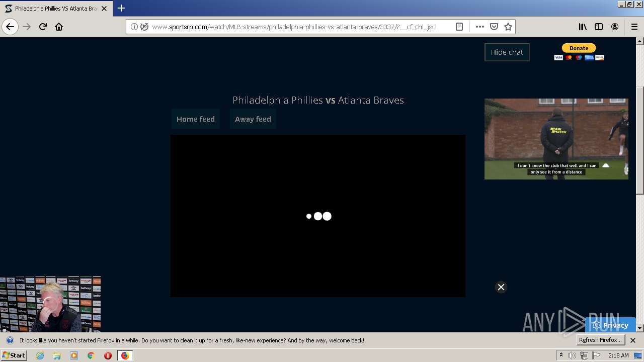Open the Windows Start menu
Screen dimensions: 644x362
[14, 355]
